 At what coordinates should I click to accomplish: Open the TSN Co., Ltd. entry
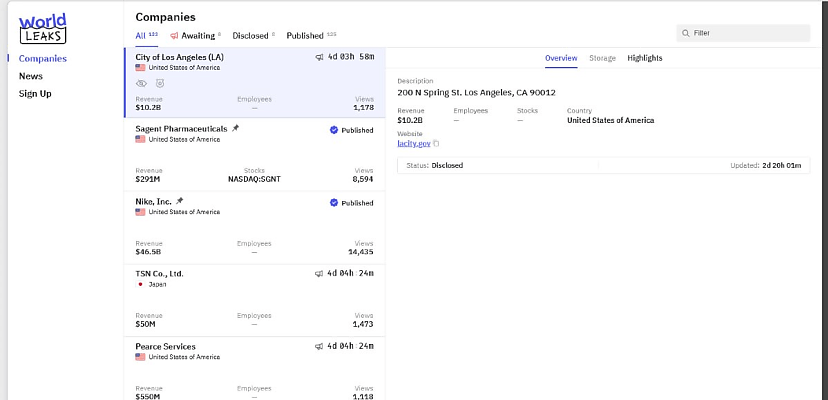coord(255,300)
